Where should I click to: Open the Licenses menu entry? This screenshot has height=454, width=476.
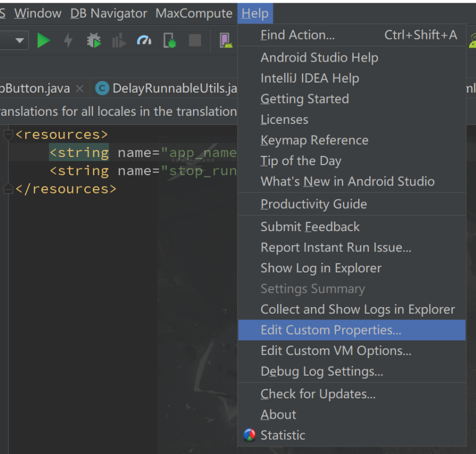coord(352,120)
